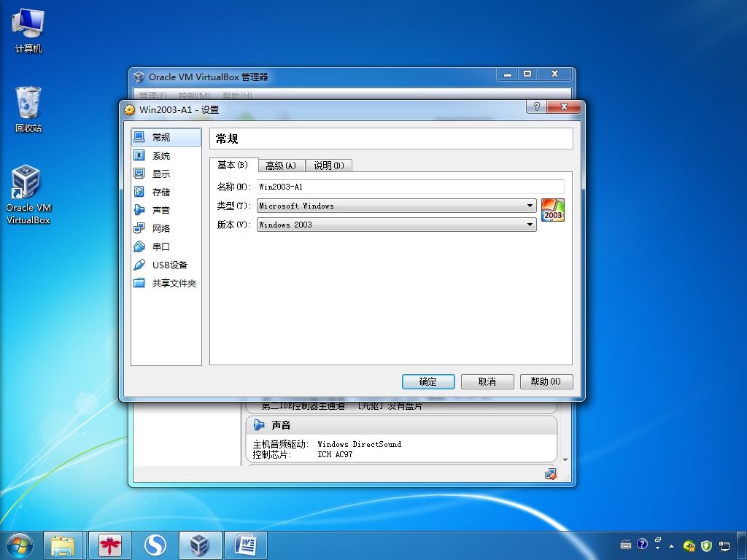Switch to the 高级(A) tab
Viewport: 747px width, 560px height.
coord(281,166)
